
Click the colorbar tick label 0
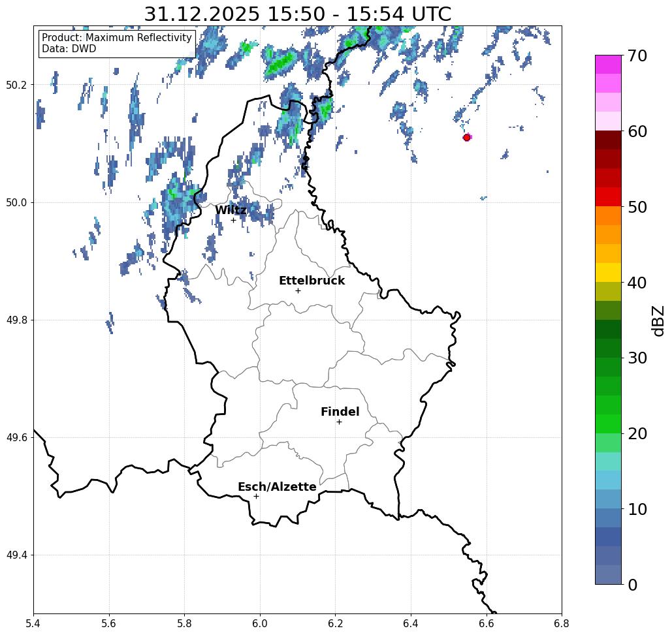tap(633, 585)
